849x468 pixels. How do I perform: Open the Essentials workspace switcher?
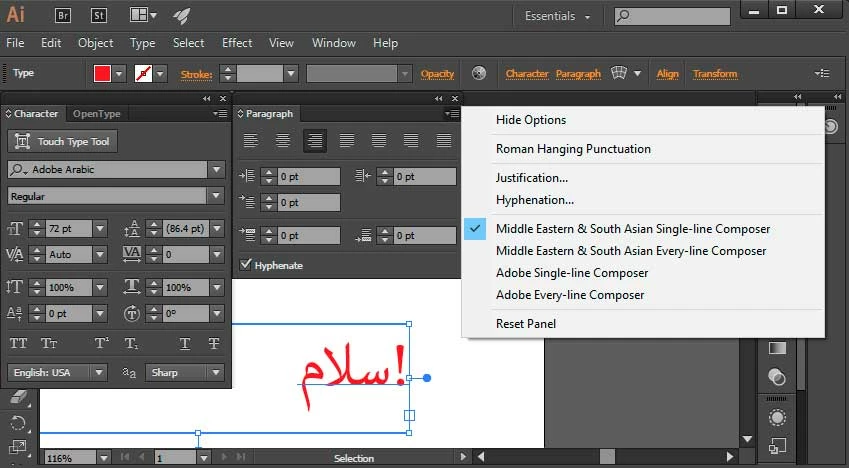[557, 16]
